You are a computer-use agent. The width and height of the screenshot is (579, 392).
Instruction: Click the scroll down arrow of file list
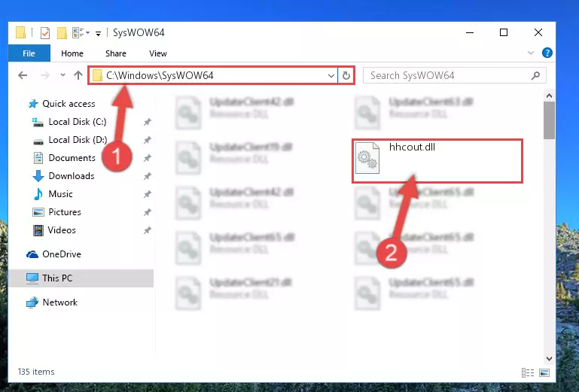[549, 359]
